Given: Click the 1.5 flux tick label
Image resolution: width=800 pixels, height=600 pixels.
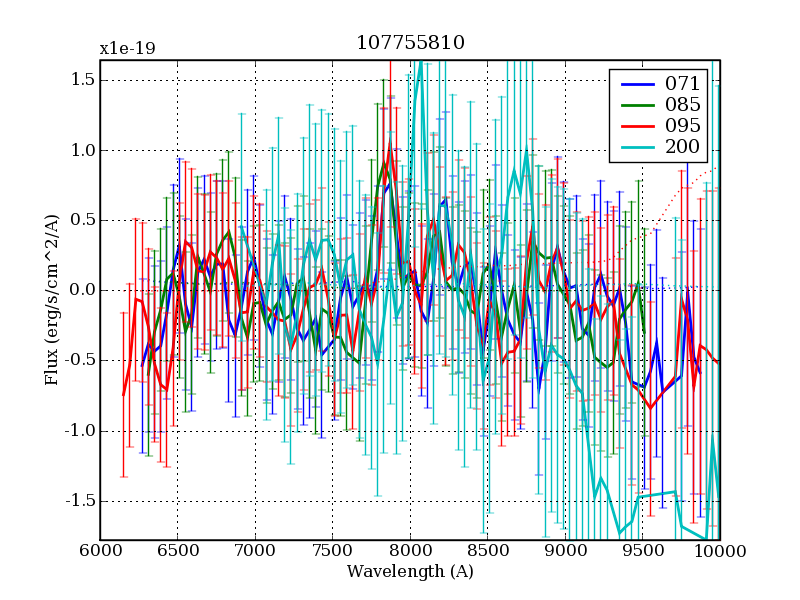Looking at the screenshot, I should click(x=80, y=80).
